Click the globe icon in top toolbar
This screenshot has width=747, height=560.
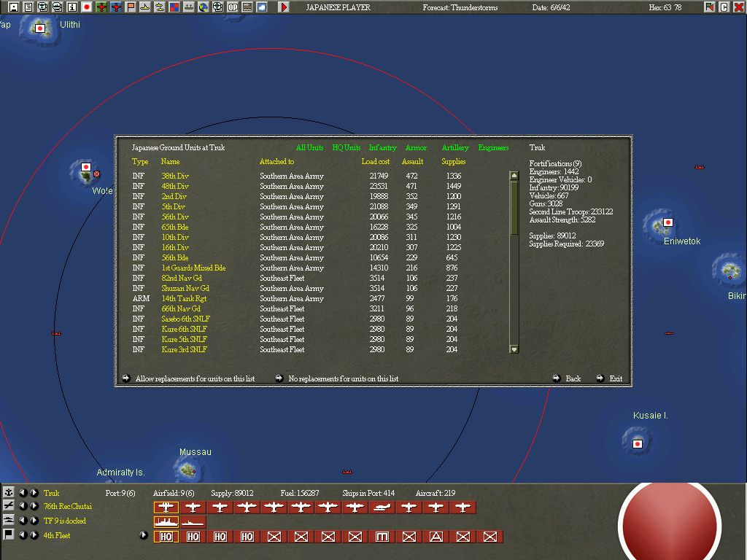click(x=204, y=7)
